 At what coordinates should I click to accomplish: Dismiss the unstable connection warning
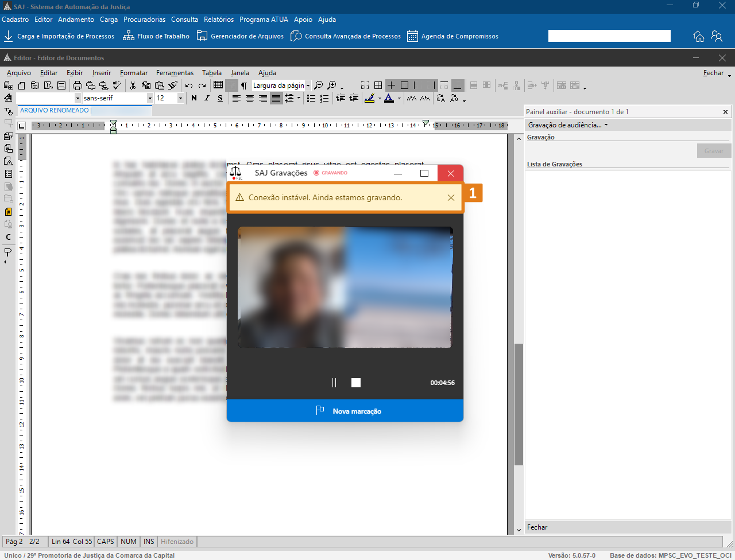coord(451,197)
